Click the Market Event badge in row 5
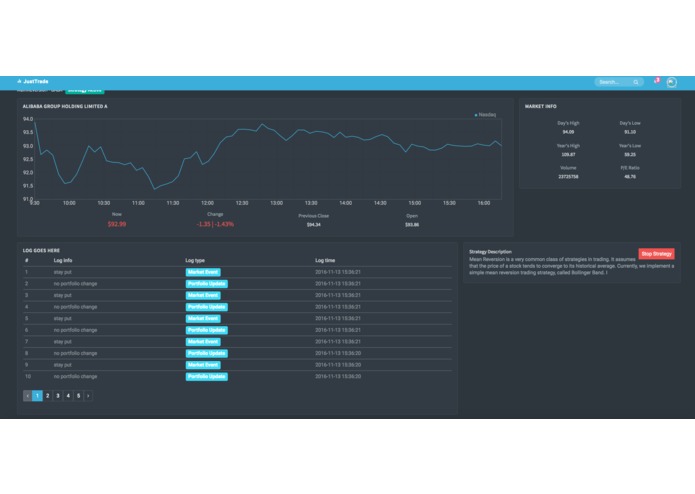Screen dimensions: 695x494 (x=203, y=318)
